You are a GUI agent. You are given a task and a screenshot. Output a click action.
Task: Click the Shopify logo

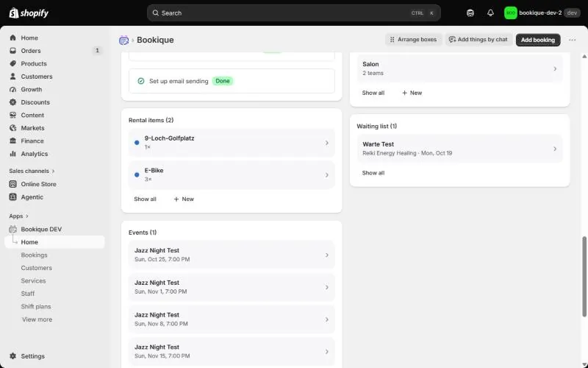click(x=29, y=13)
